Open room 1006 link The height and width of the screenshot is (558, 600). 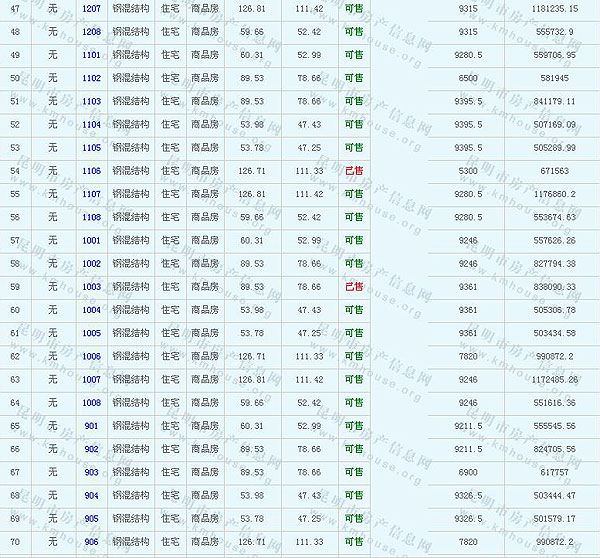[91, 356]
